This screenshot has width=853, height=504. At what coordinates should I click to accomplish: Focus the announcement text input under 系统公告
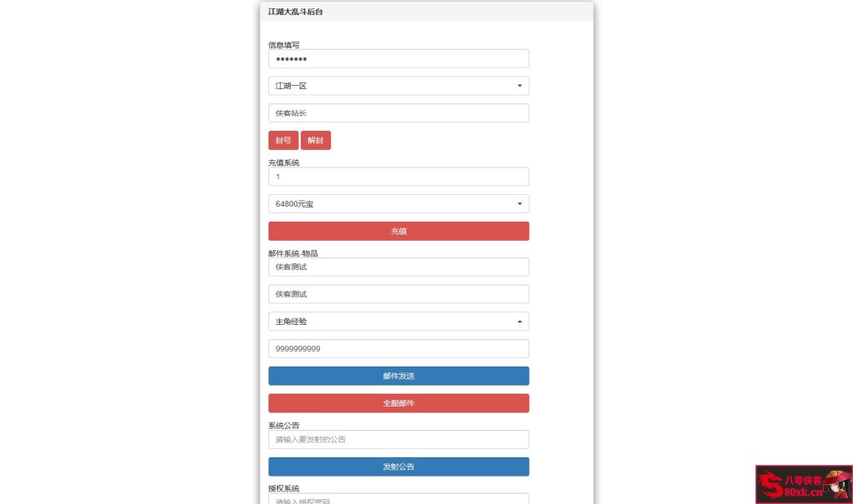click(x=398, y=439)
